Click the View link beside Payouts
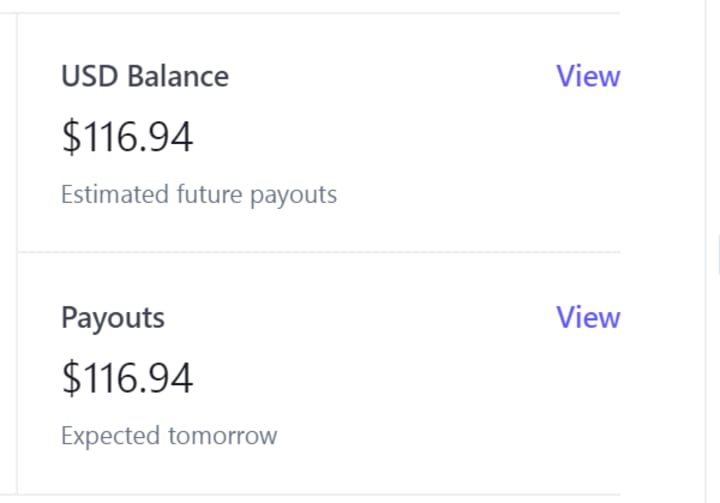The width and height of the screenshot is (720, 503). point(587,317)
